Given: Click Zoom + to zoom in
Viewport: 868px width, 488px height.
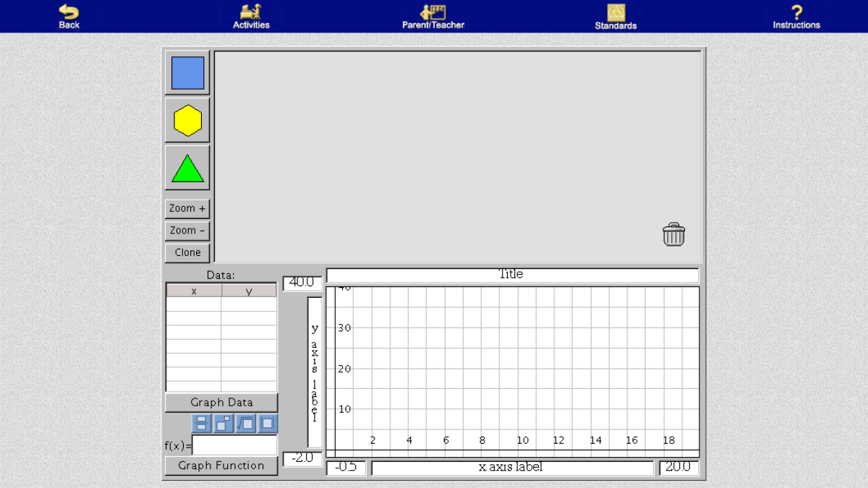Looking at the screenshot, I should click(187, 208).
